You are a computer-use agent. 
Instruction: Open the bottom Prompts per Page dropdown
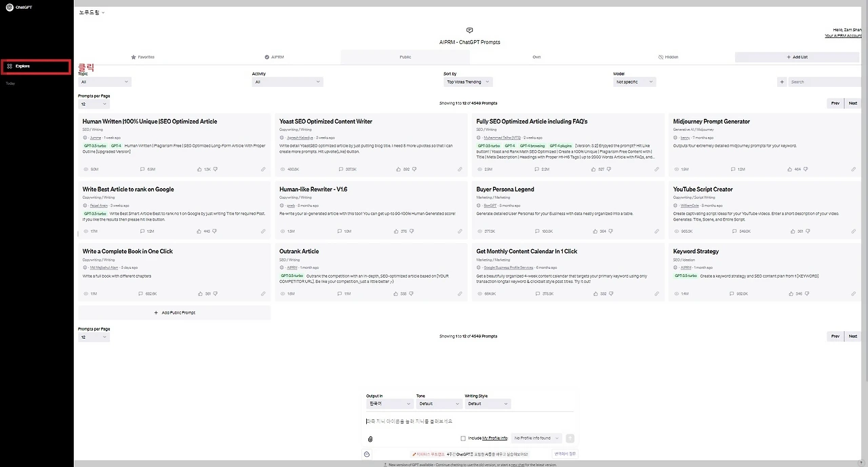tap(94, 337)
